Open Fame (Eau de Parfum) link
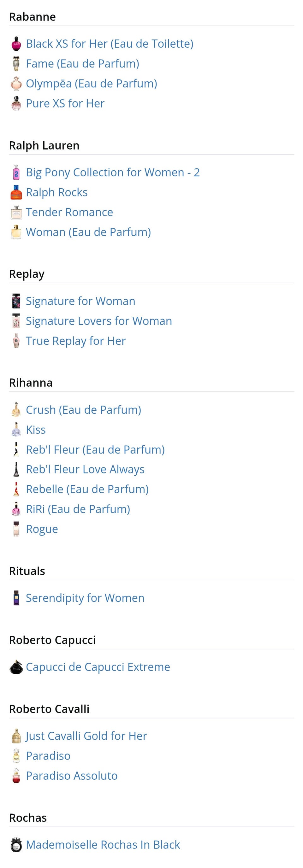Image resolution: width=303 pixels, height=868 pixels. [x=82, y=64]
